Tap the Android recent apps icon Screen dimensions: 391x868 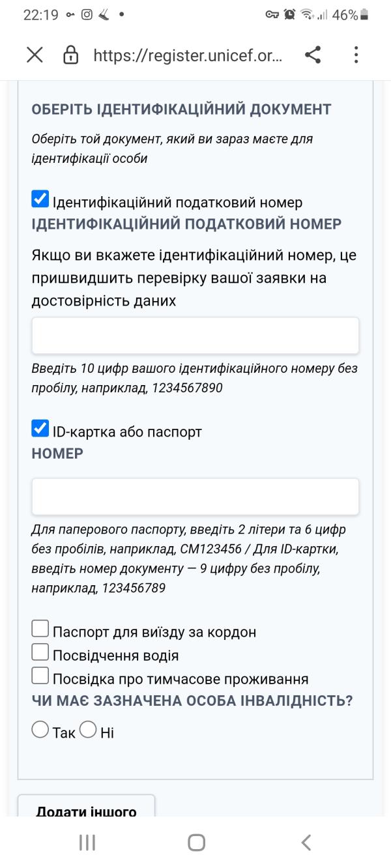(x=87, y=842)
